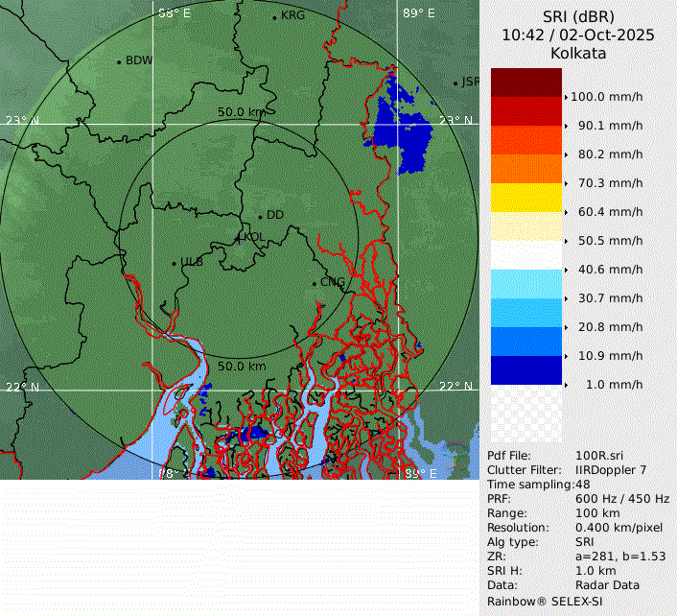Viewport: 677px width, 616px height.
Task: Click the 100R.sri Pdf File value
Action: [x=595, y=456]
